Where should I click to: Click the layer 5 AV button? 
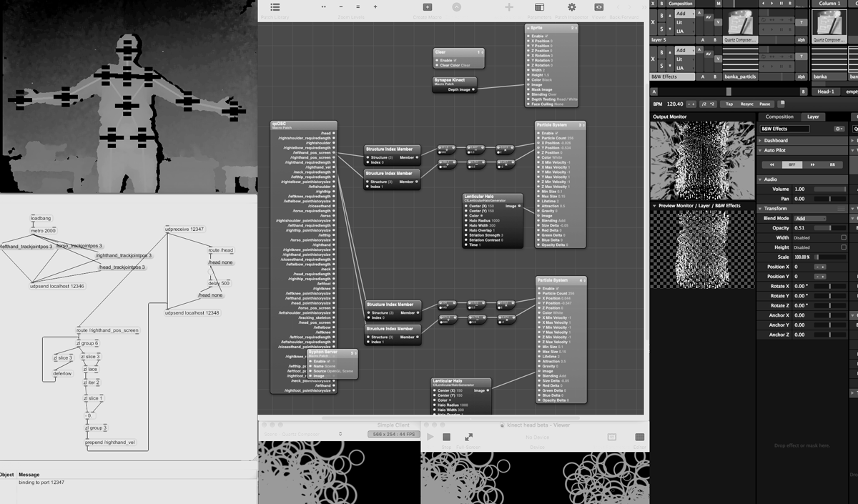(x=709, y=17)
